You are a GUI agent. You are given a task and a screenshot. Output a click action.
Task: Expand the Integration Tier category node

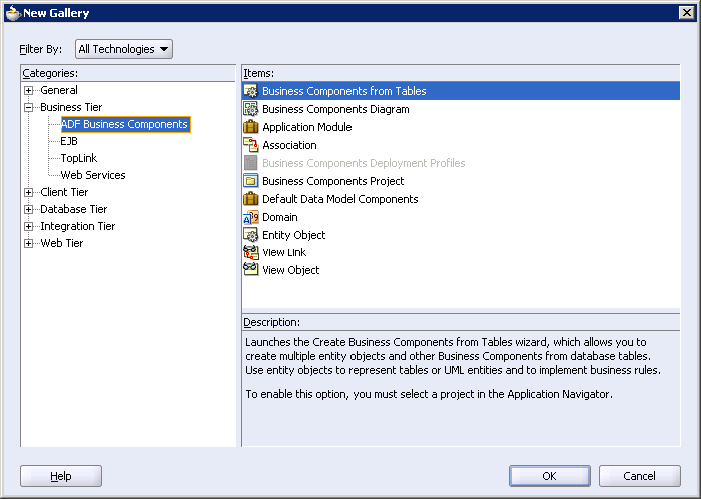(29, 226)
